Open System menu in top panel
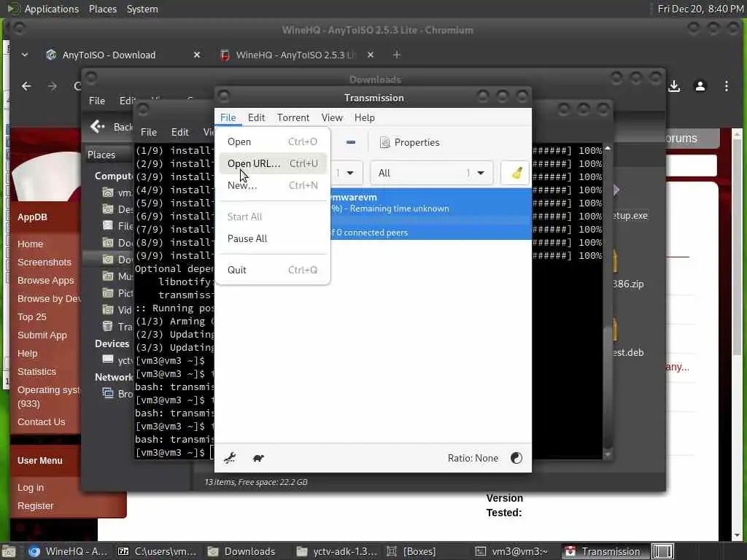 coord(142,9)
